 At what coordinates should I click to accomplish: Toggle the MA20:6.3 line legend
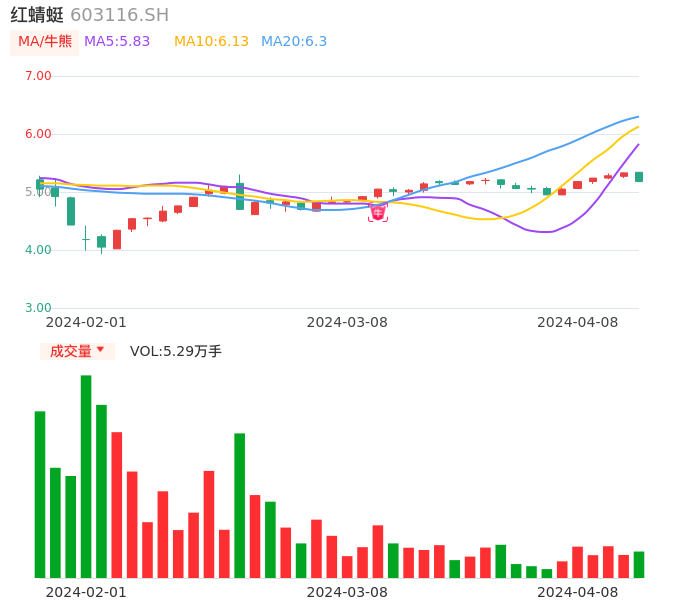coord(294,42)
